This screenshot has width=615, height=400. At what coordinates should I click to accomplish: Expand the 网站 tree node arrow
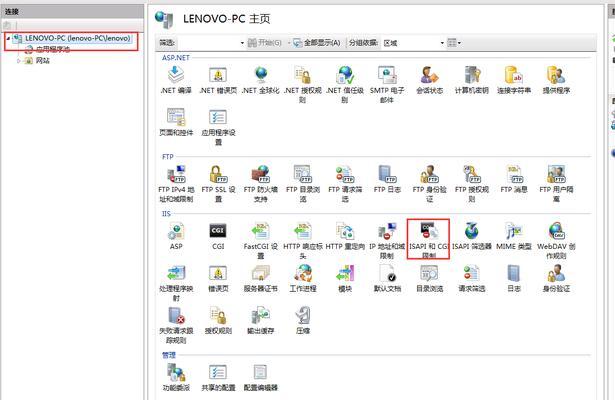pos(18,61)
